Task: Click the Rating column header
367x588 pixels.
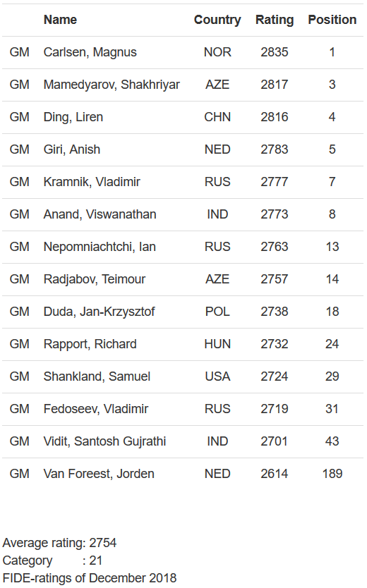Action: coord(275,20)
